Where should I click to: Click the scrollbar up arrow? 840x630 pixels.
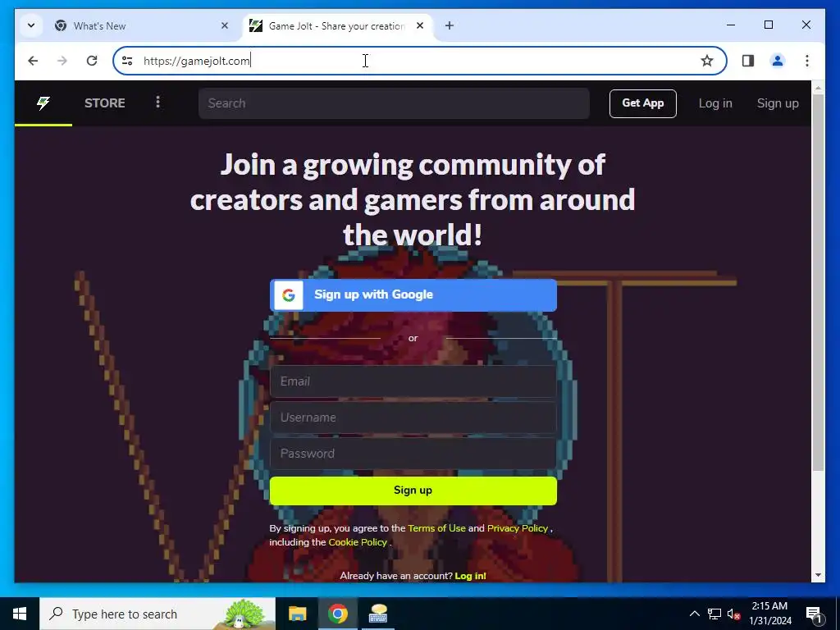pos(818,88)
